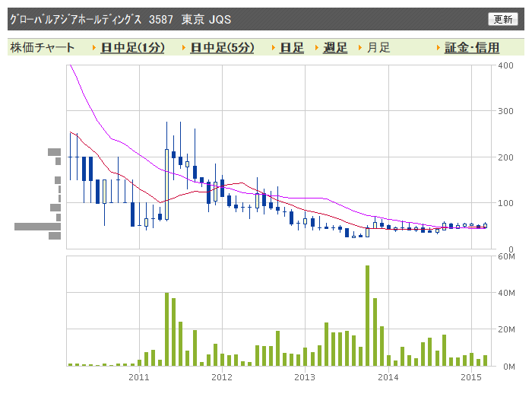Click the 60M volume axis label

[506, 256]
